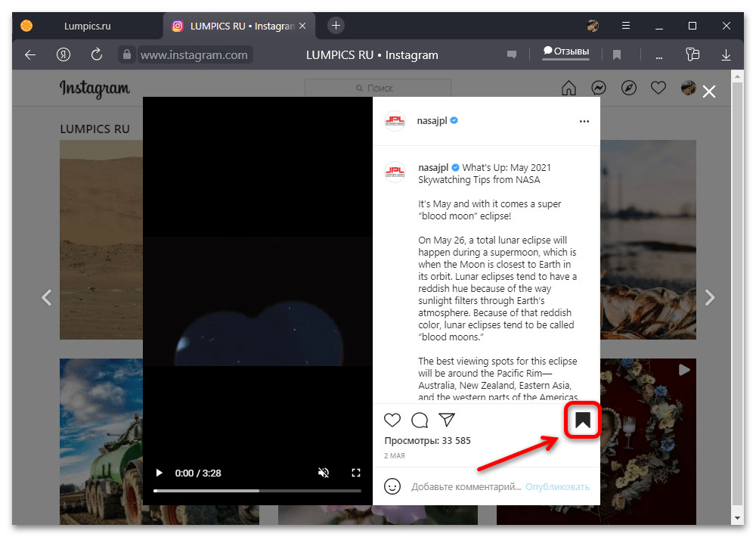Click the video progress bar
756x537 pixels.
pyautogui.click(x=257, y=491)
